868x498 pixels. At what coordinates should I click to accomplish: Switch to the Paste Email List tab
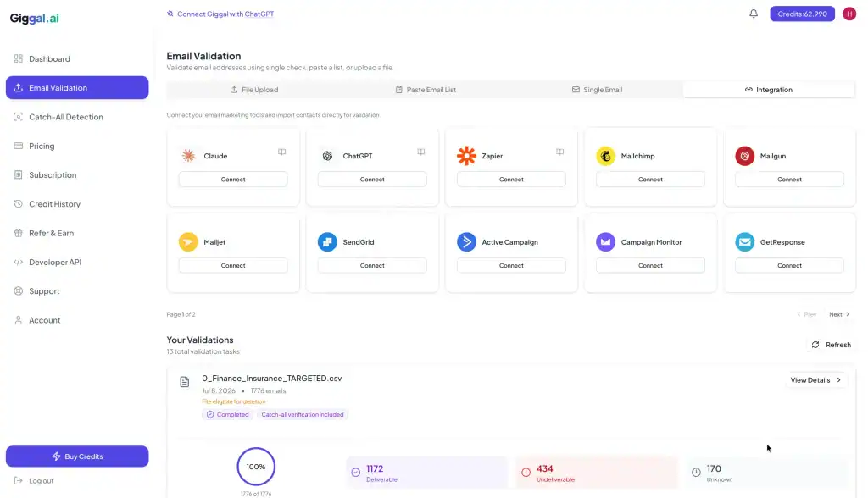point(426,90)
